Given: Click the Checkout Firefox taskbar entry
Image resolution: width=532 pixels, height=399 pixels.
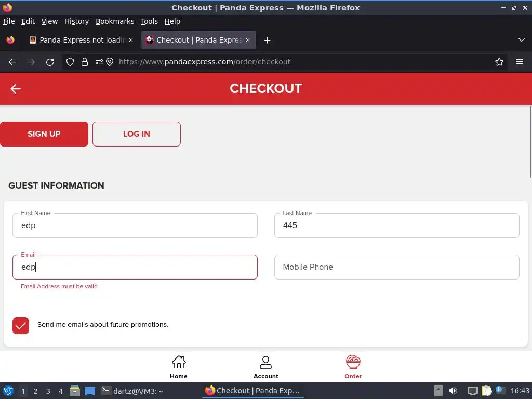Looking at the screenshot, I should point(253,391).
